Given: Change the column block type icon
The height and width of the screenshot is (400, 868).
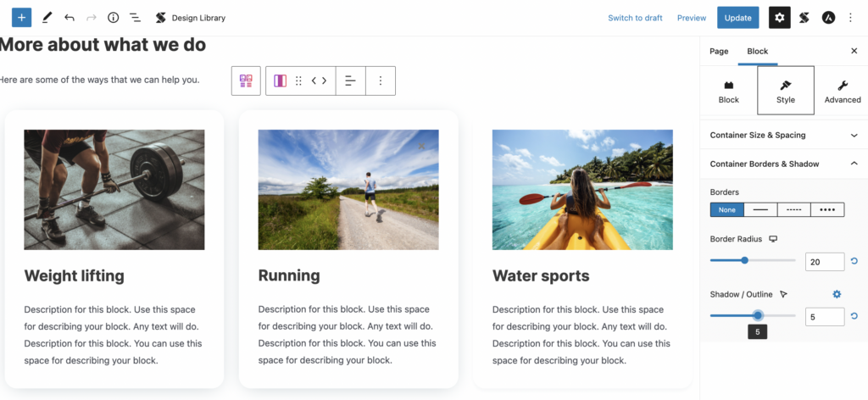Looking at the screenshot, I should click(280, 81).
